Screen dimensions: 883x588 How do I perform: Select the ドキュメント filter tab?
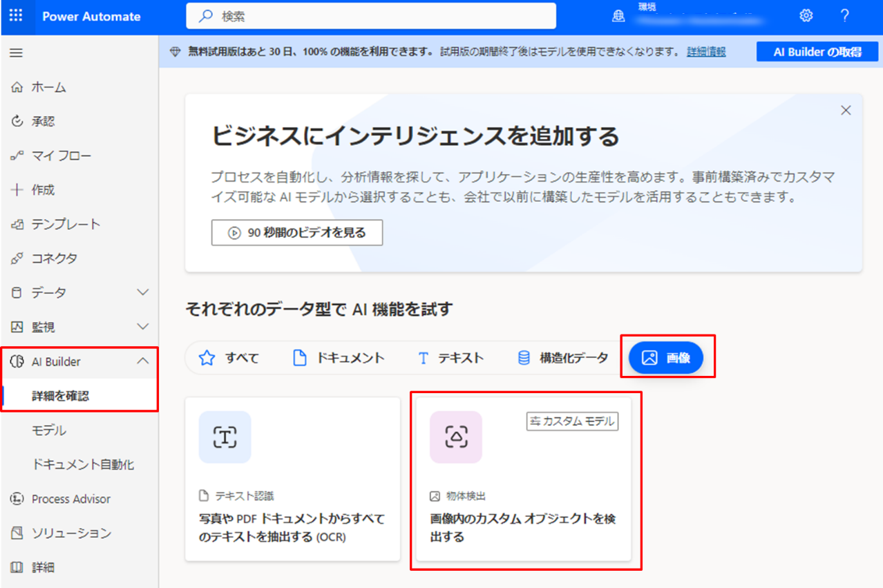click(339, 358)
